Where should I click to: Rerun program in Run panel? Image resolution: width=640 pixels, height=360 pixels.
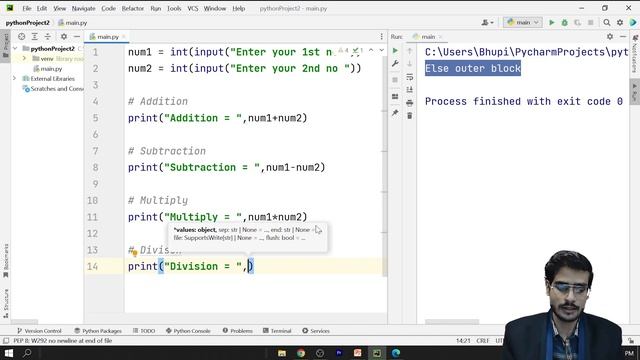[395, 51]
